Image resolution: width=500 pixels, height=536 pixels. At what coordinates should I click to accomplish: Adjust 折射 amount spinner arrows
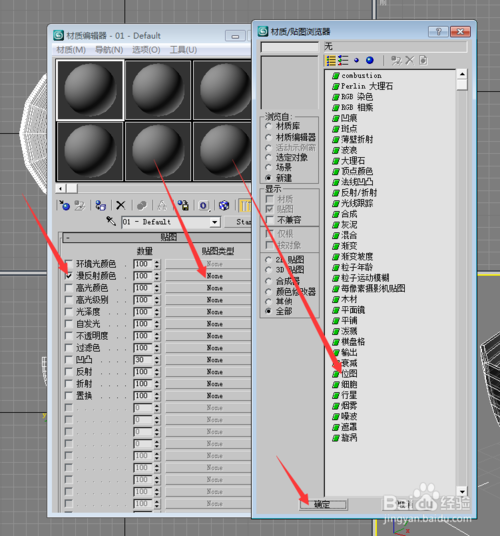(157, 384)
